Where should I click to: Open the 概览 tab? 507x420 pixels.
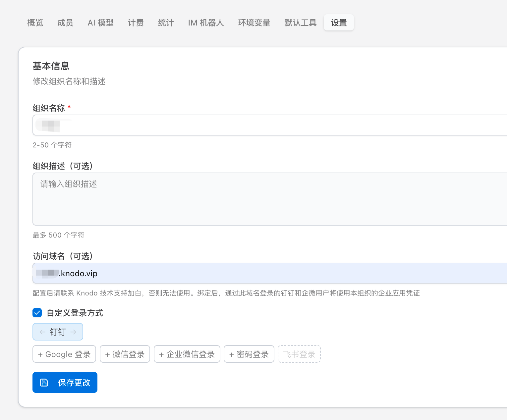[35, 23]
